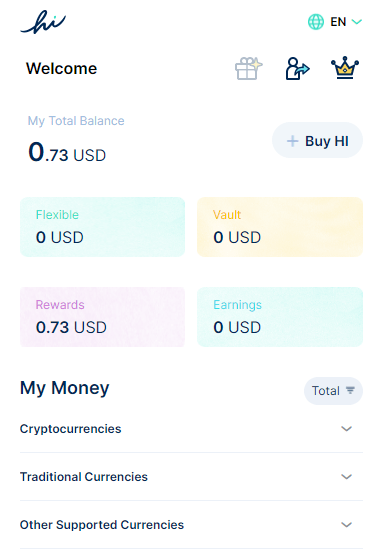Click the plus icon in Buy HI

[292, 141]
